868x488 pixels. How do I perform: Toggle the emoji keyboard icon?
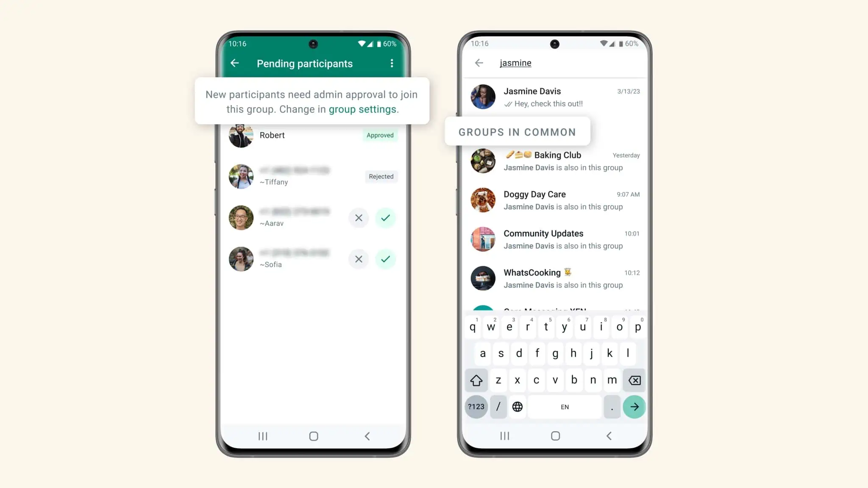(517, 407)
